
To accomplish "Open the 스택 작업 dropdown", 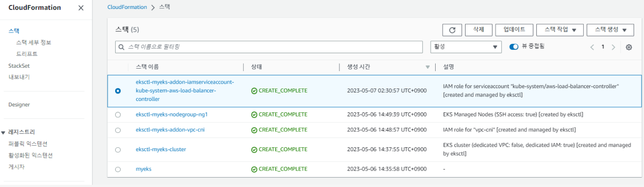I will [559, 30].
